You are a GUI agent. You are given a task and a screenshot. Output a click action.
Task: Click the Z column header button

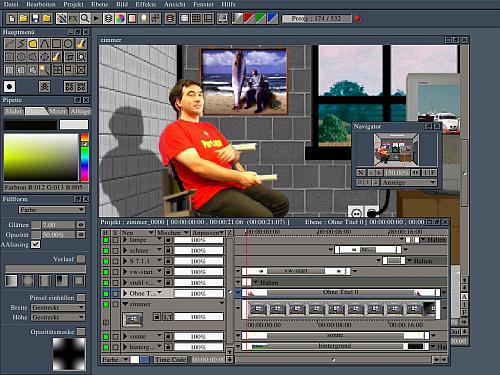point(229,232)
